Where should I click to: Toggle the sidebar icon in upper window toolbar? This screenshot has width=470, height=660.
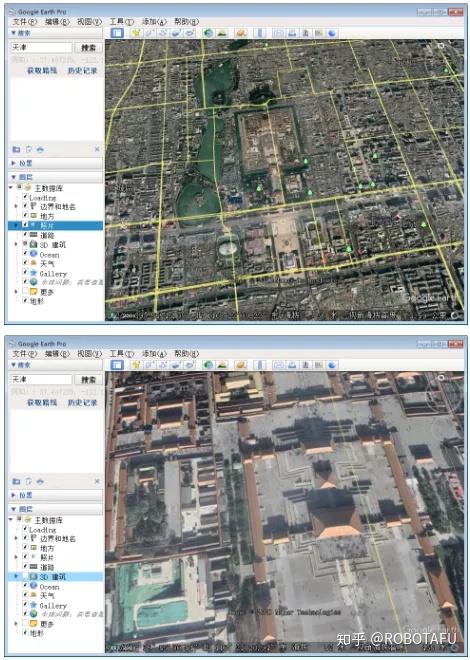117,33
